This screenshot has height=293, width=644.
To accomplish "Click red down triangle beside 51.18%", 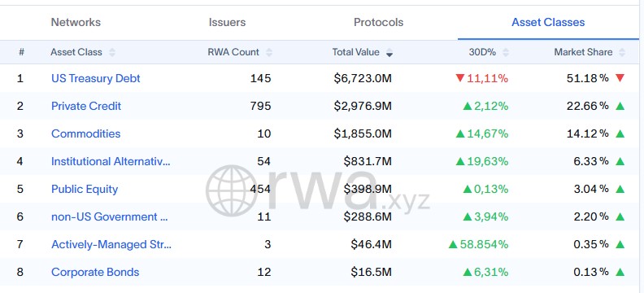I will point(620,78).
